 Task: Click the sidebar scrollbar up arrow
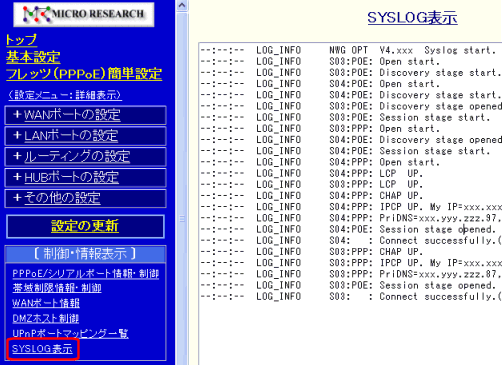pyautogui.click(x=182, y=6)
